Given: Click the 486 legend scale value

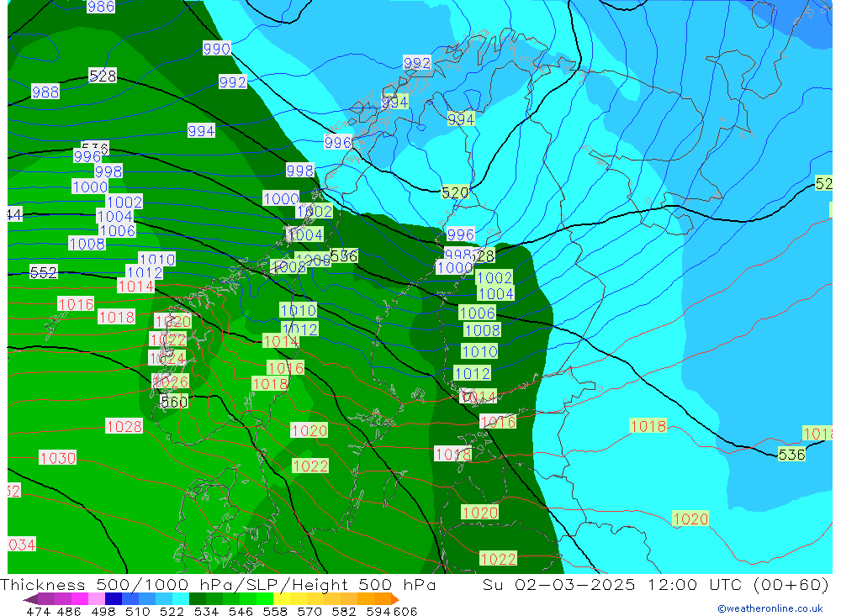Looking at the screenshot, I should point(69,611).
